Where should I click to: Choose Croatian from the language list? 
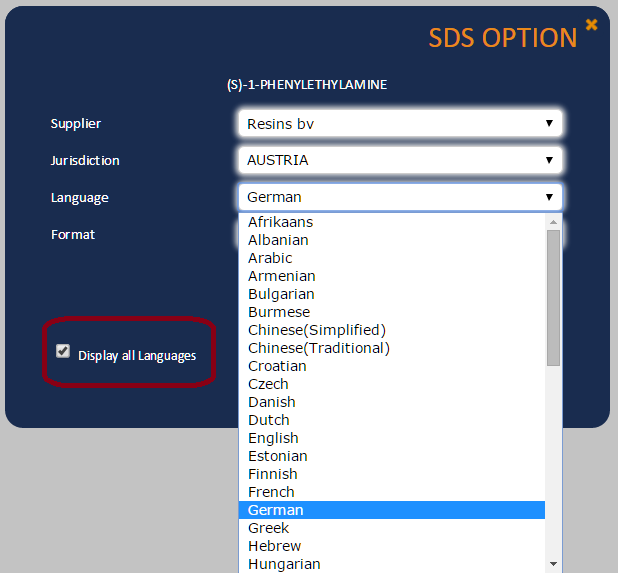coord(392,366)
